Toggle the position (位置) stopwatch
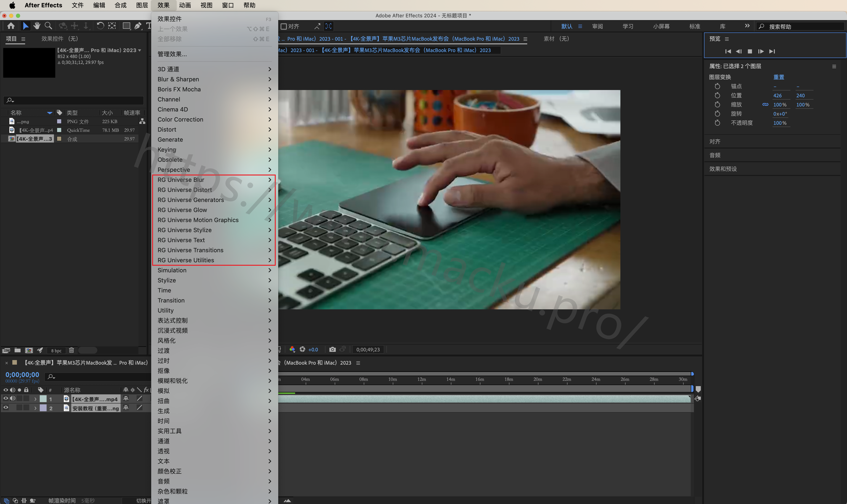 717,95
